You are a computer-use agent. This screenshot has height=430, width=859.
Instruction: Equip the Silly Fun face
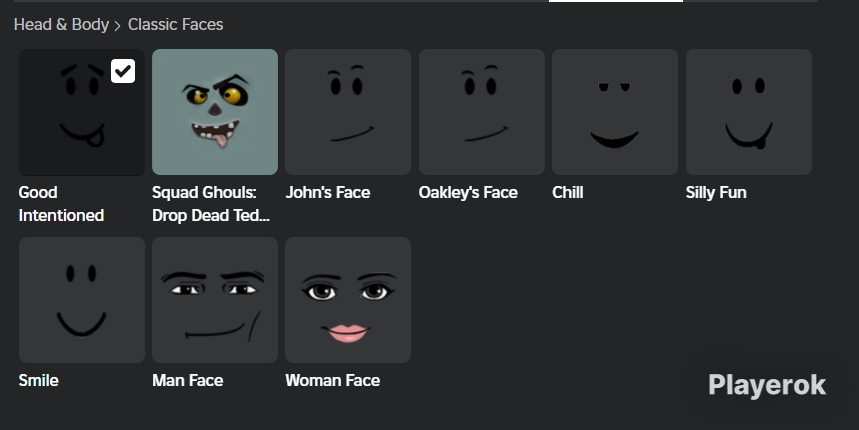coord(748,112)
